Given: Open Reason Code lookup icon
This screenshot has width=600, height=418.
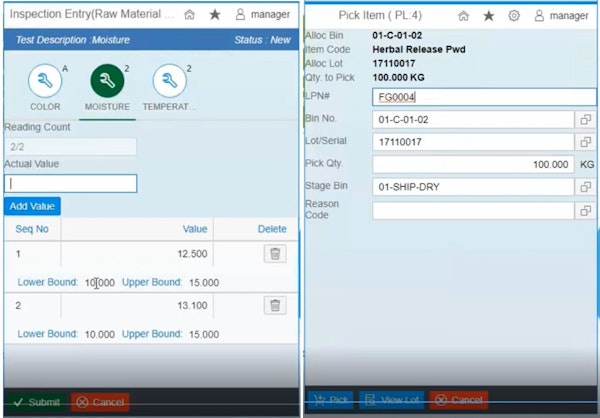Looking at the screenshot, I should (585, 211).
